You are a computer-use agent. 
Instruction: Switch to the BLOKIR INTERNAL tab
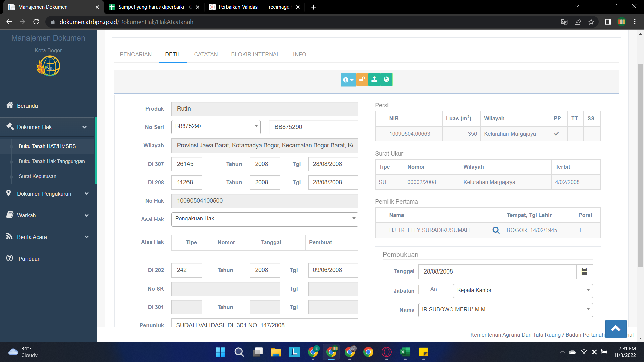[x=255, y=54]
